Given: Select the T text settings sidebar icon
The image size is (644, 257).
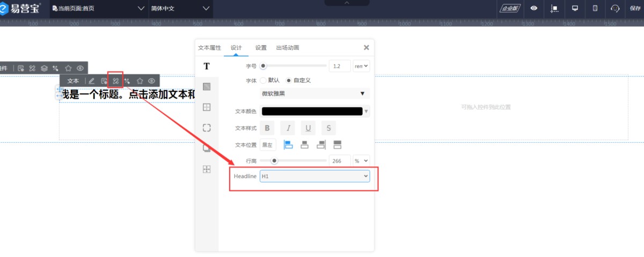Looking at the screenshot, I should [x=207, y=66].
